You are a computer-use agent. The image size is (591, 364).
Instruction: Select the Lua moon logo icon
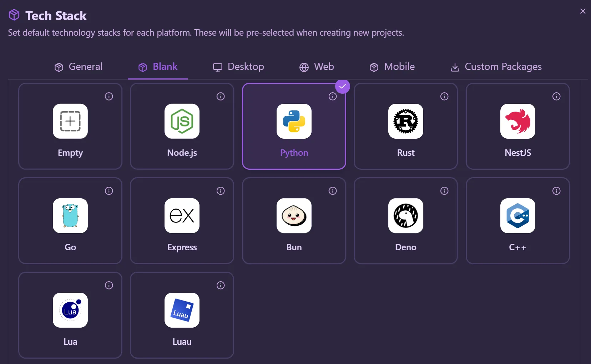pos(70,310)
